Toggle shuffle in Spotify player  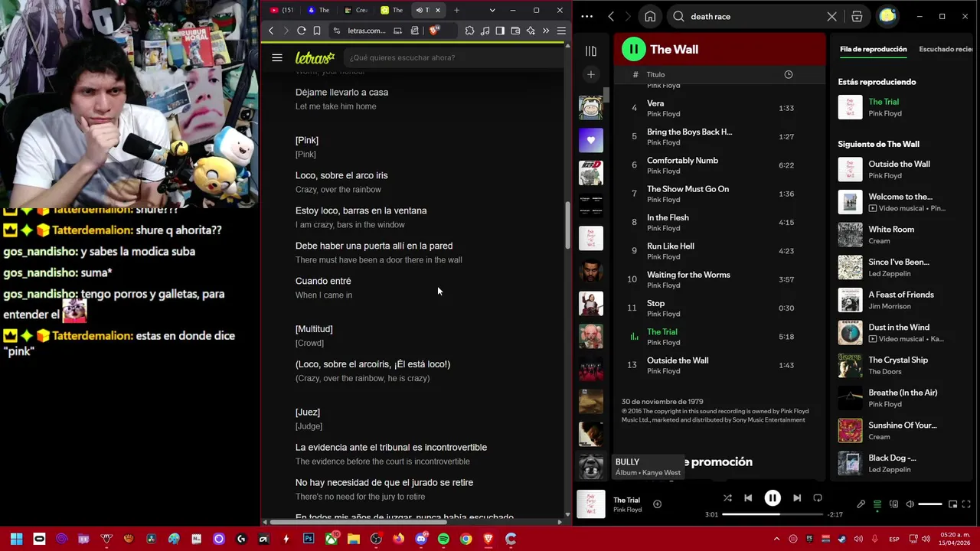pos(727,498)
